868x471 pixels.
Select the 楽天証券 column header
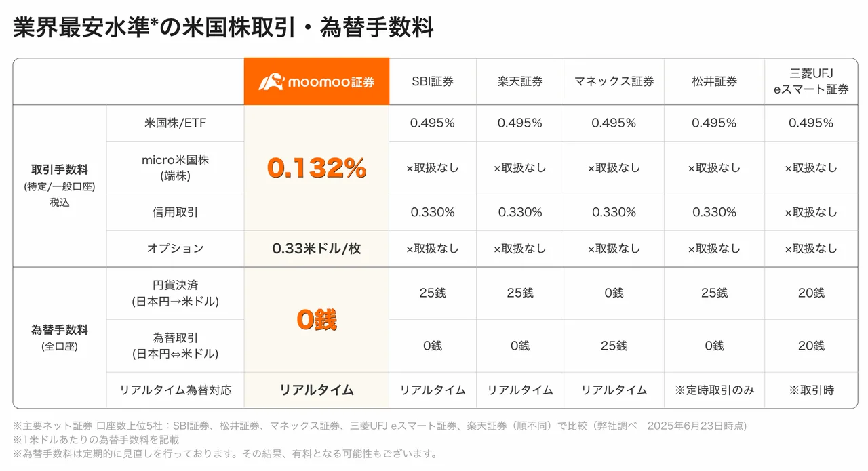point(519,81)
